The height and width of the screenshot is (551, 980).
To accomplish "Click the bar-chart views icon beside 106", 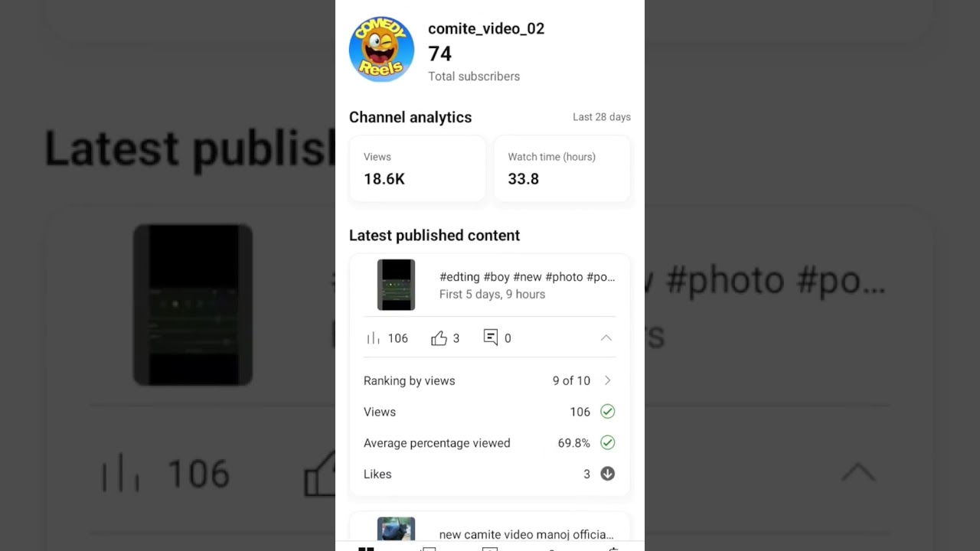I will (373, 338).
